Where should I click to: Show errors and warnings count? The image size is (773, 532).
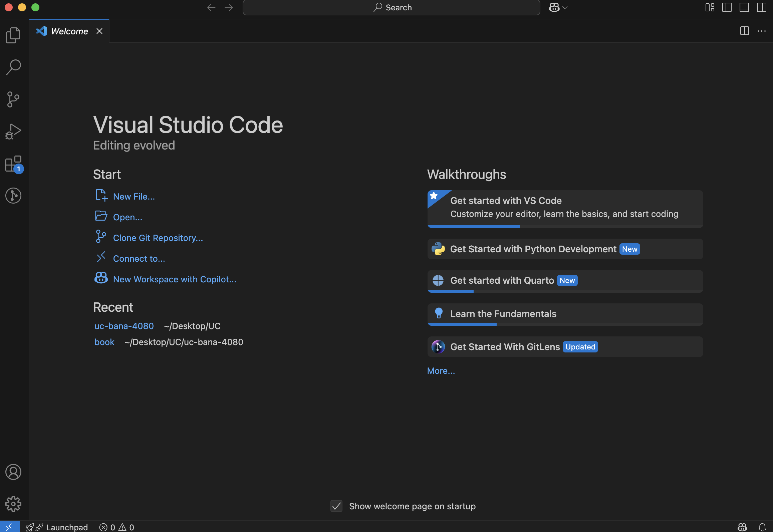pyautogui.click(x=116, y=527)
